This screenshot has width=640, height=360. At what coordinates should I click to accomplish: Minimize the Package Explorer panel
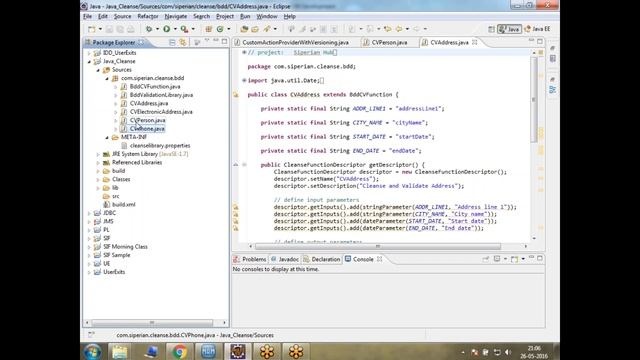point(216,41)
